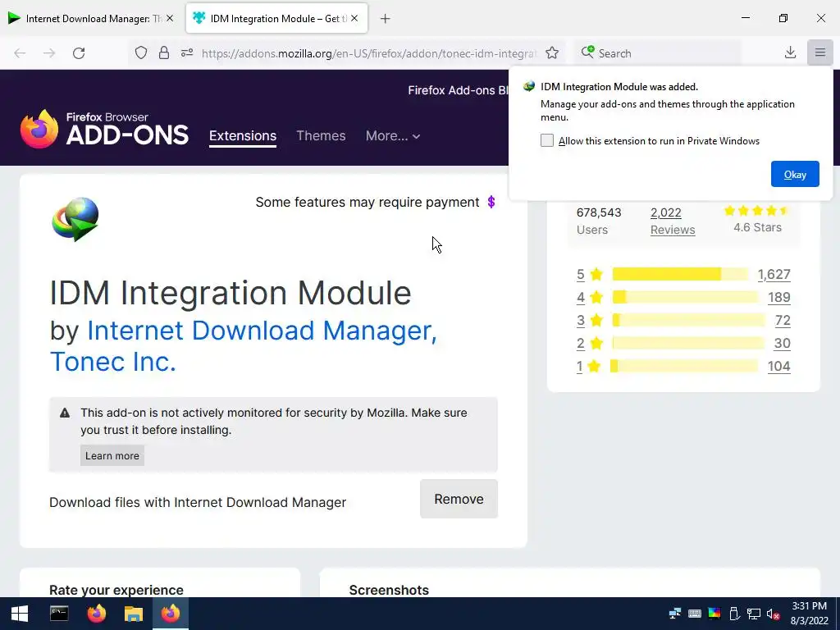This screenshot has height=630, width=840.
Task: Click the Screenshots section heading
Action: pos(389,590)
